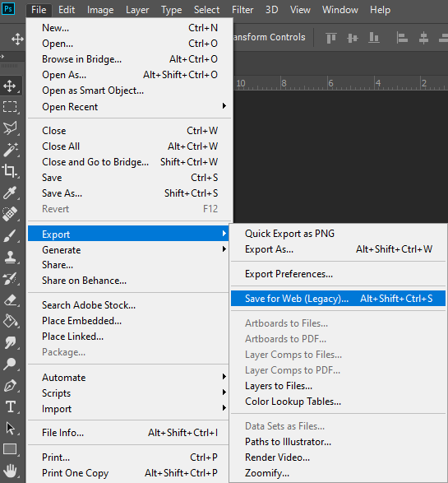Open the Select menu
The image size is (448, 483).
[207, 10]
